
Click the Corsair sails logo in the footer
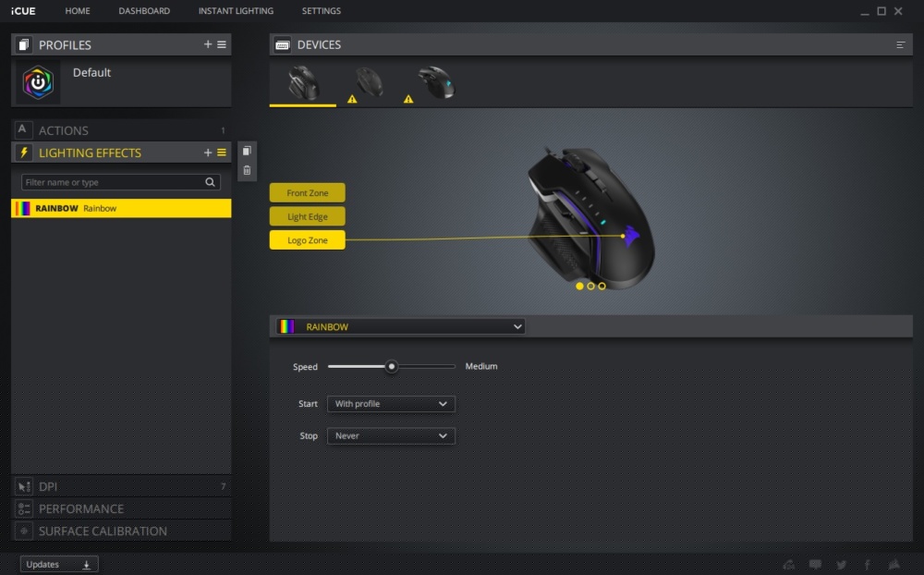(894, 565)
